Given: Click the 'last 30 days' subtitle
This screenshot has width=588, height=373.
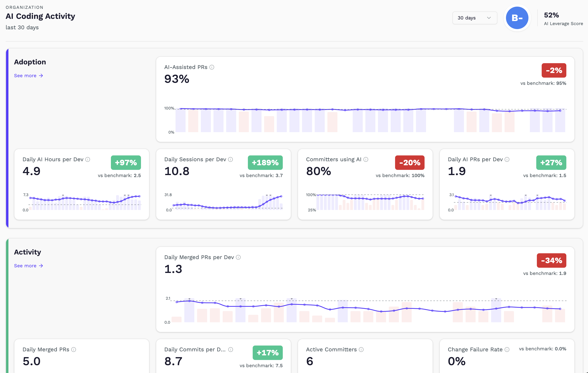Looking at the screenshot, I should tap(22, 27).
